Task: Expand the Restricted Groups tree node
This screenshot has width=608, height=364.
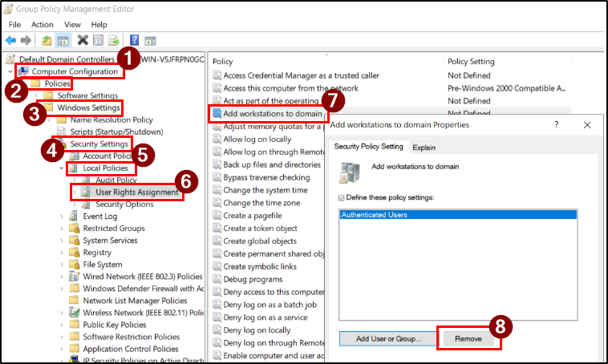Action: 63,229
